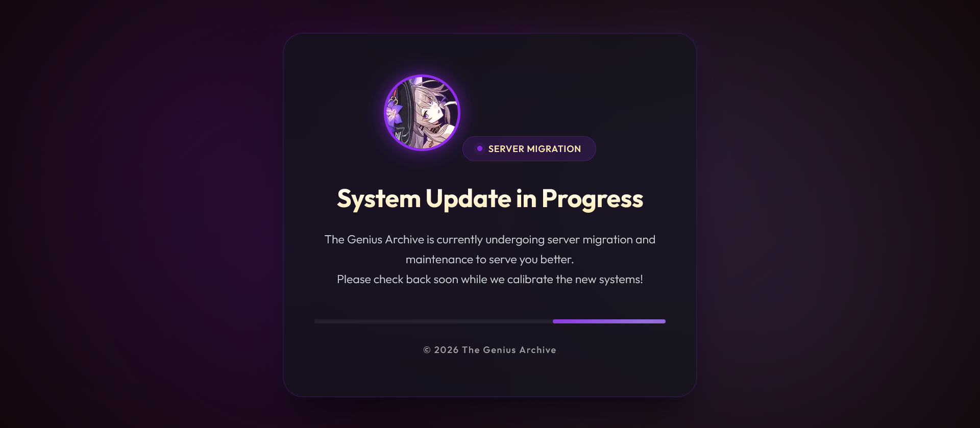This screenshot has width=980, height=428.
Task: Click the dark unfilled progress bar track
Action: click(x=433, y=321)
